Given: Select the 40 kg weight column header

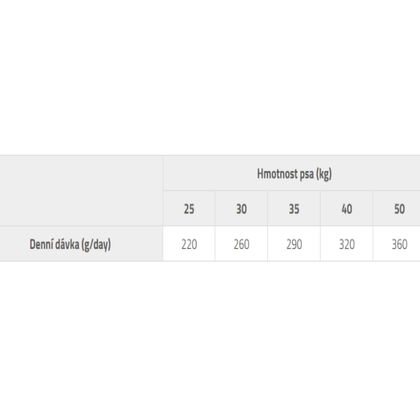Looking at the screenshot, I should click(x=347, y=209).
